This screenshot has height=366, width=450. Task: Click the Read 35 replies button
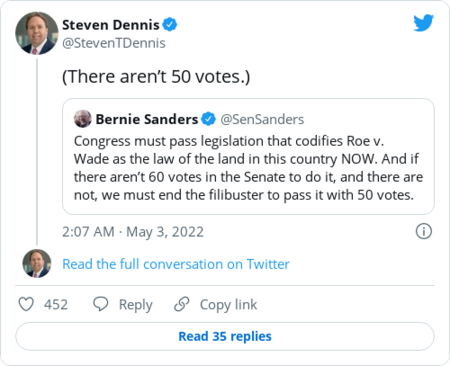[225, 336]
